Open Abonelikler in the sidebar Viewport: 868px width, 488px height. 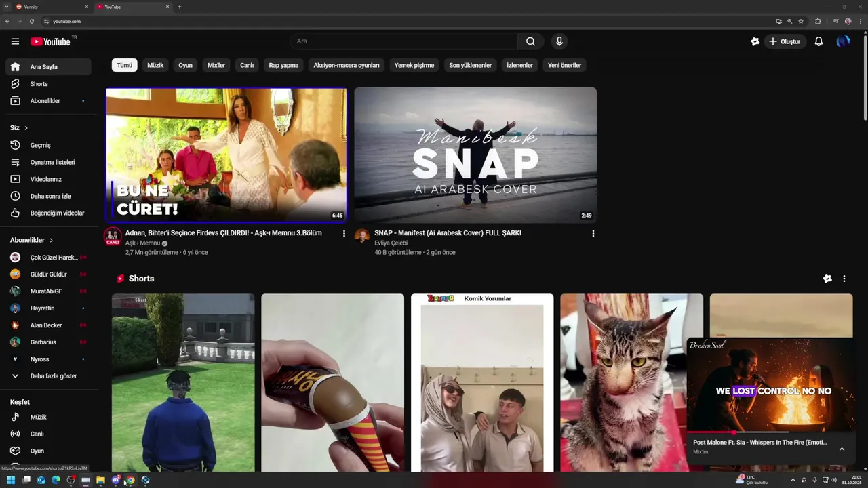pyautogui.click(x=47, y=101)
